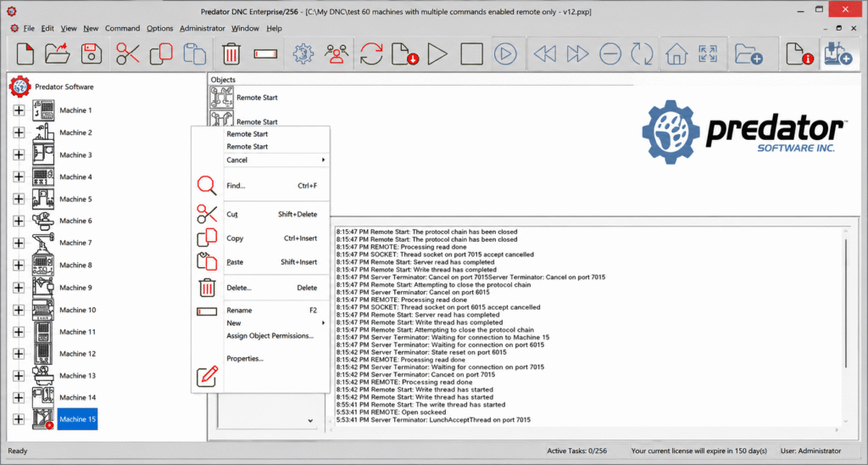Viewport: 868px width, 465px height.
Task: Open the Window menu
Action: pyautogui.click(x=245, y=28)
